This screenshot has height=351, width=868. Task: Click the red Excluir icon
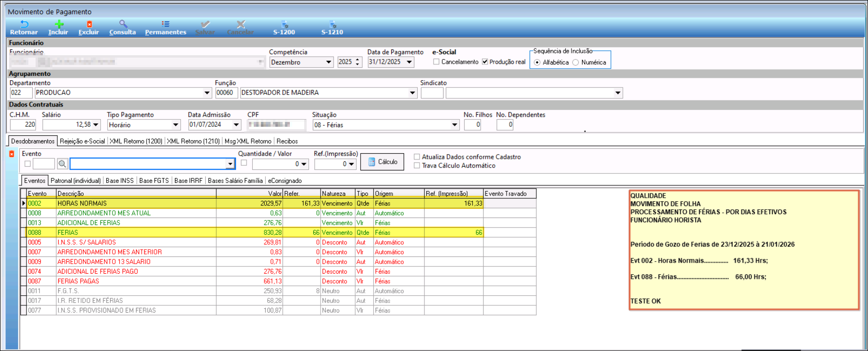(89, 24)
